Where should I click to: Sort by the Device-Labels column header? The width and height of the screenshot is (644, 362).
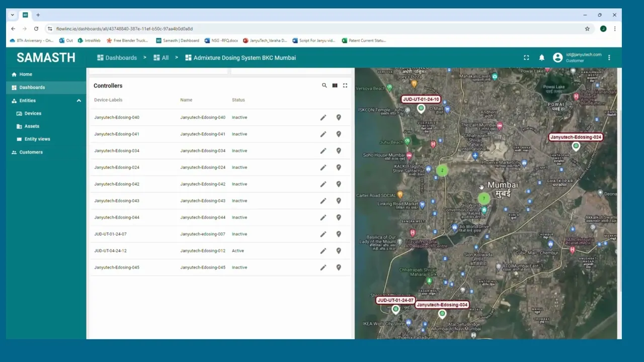click(x=108, y=100)
